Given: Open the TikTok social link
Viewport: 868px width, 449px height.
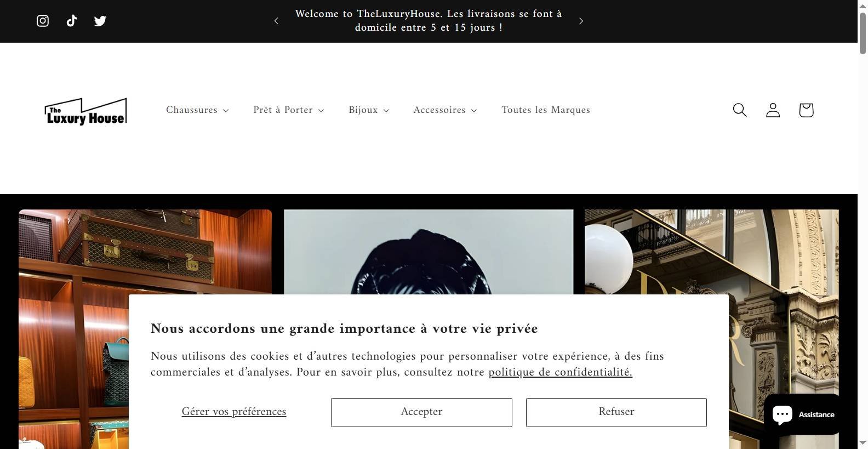Looking at the screenshot, I should tap(72, 21).
